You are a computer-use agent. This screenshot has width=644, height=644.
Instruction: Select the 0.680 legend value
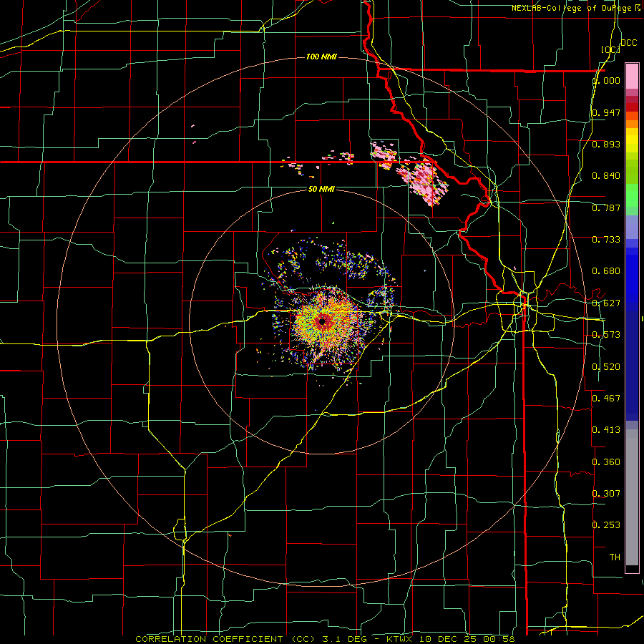coord(606,271)
